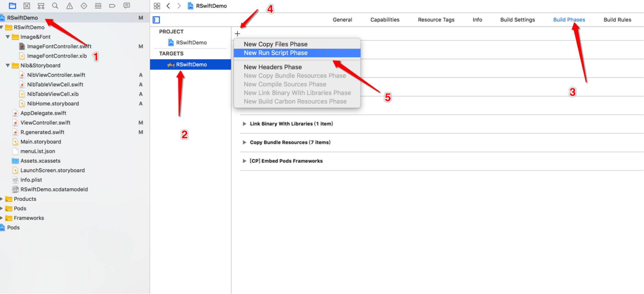Viewport: 644px width, 294px height.
Task: Collapse the Image&Font folder
Action: click(8, 37)
